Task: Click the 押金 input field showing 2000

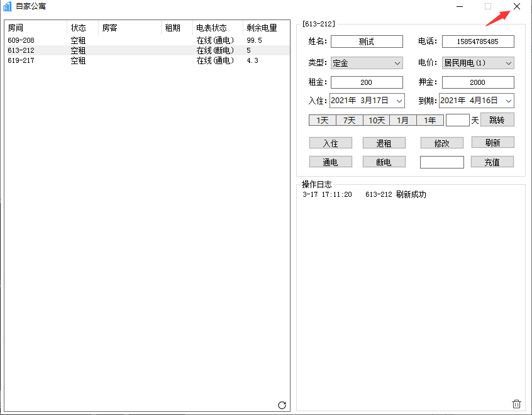Action: [478, 82]
